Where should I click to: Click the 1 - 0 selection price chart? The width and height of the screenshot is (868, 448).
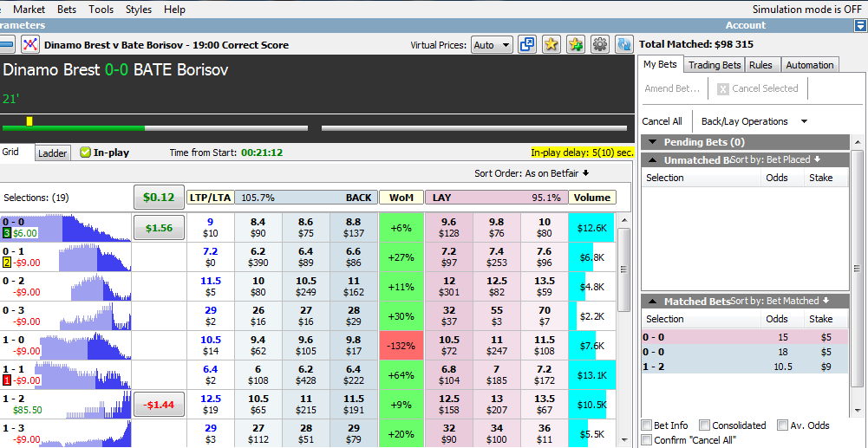(x=86, y=346)
